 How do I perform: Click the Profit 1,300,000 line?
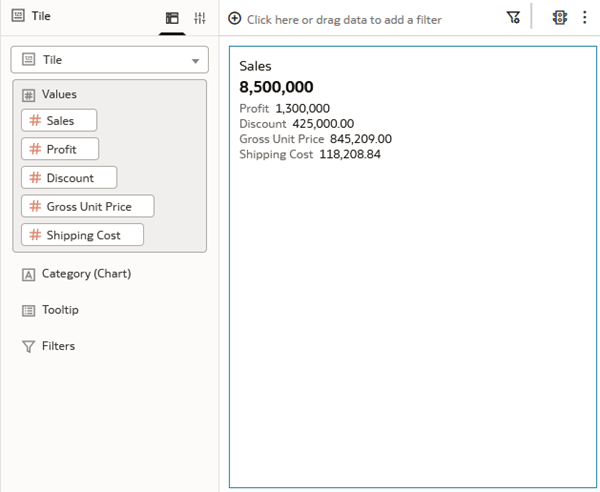284,109
